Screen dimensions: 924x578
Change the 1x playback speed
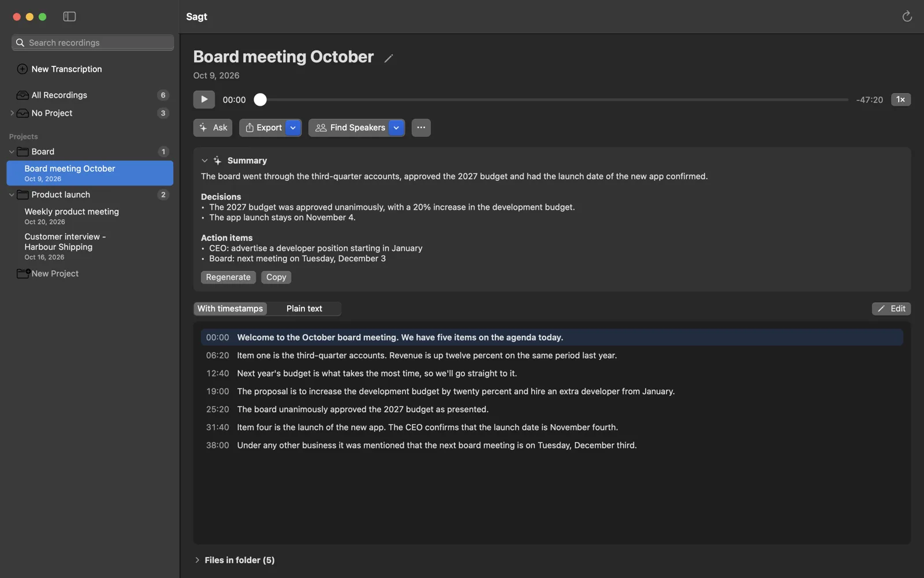pos(900,99)
